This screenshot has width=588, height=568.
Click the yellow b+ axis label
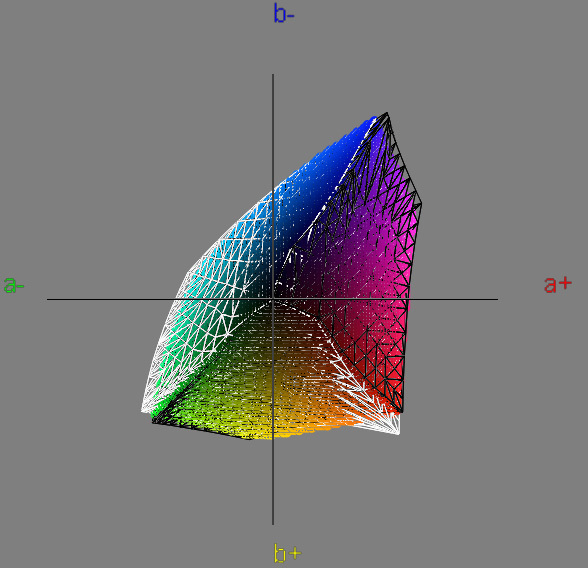tap(288, 553)
